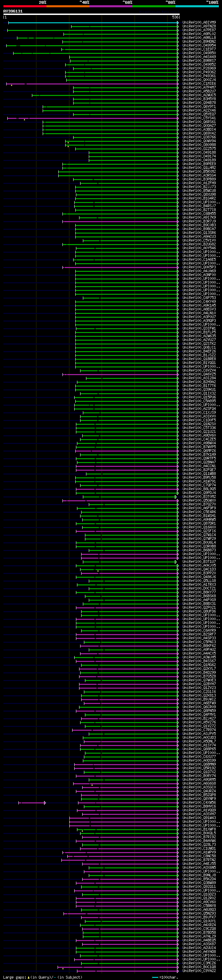Click the UniRef100_Q0DAZ7 entry
Image resolution: width=222 pixels, height=980 pixels.
[199, 126]
